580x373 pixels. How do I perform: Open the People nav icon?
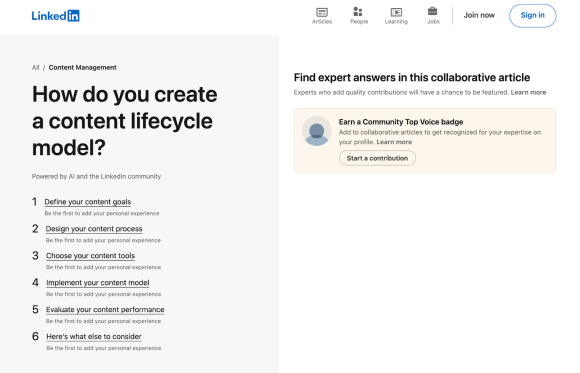click(x=359, y=16)
